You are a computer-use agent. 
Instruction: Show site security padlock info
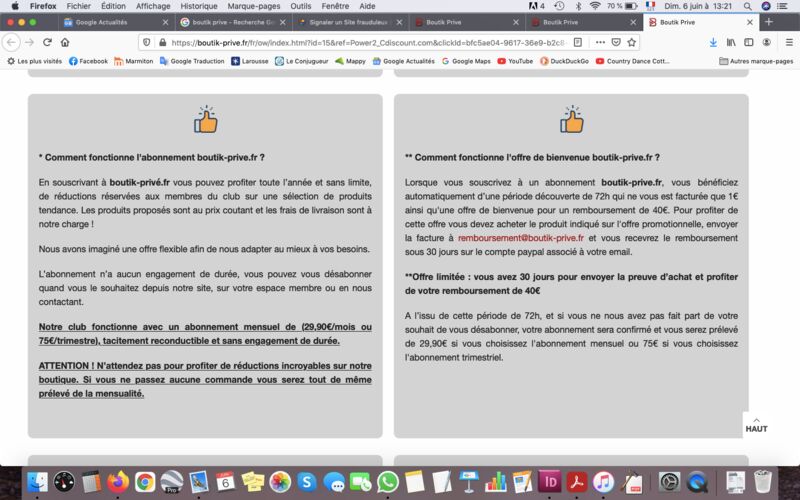tap(162, 42)
